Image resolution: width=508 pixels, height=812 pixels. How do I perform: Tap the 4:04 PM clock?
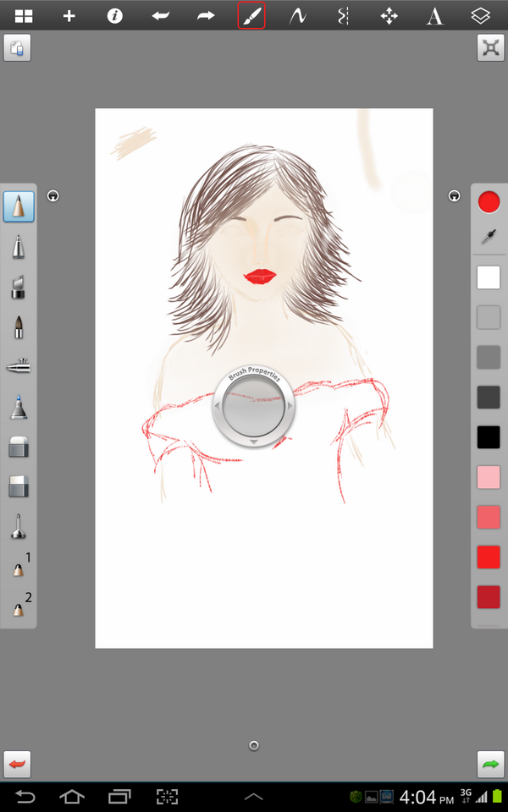tap(426, 798)
